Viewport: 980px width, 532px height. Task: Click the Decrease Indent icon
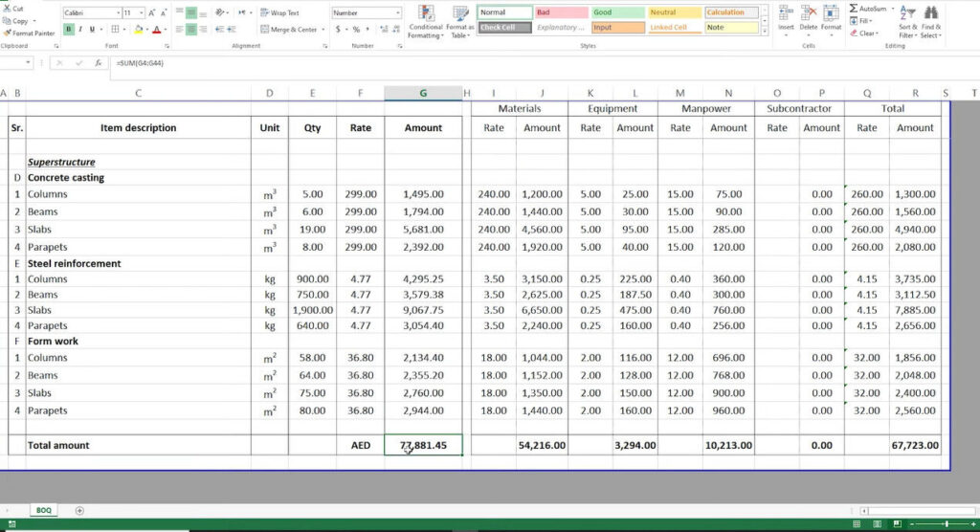tap(219, 29)
